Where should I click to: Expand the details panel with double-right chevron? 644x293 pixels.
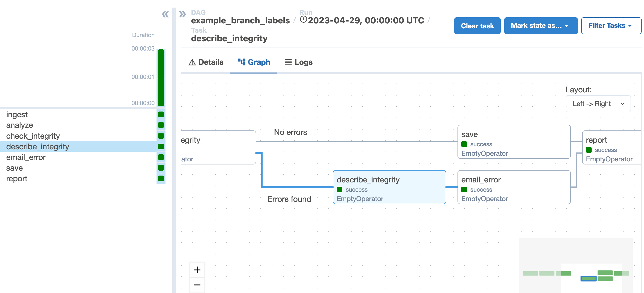click(x=182, y=14)
